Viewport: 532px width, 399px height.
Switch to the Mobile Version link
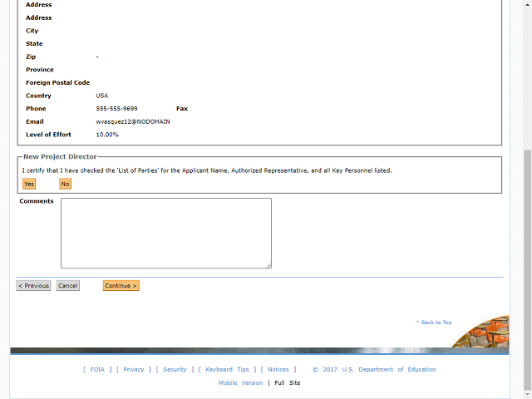pos(240,382)
